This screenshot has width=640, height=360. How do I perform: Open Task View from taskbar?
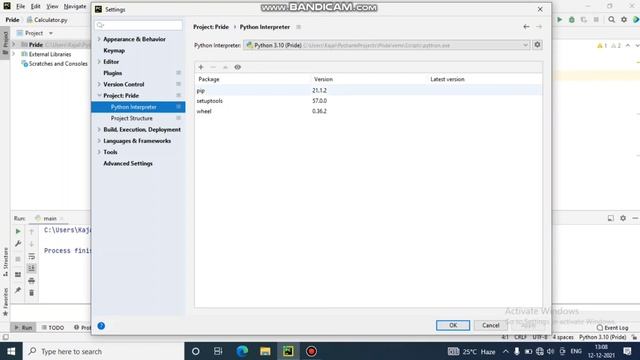218,351
